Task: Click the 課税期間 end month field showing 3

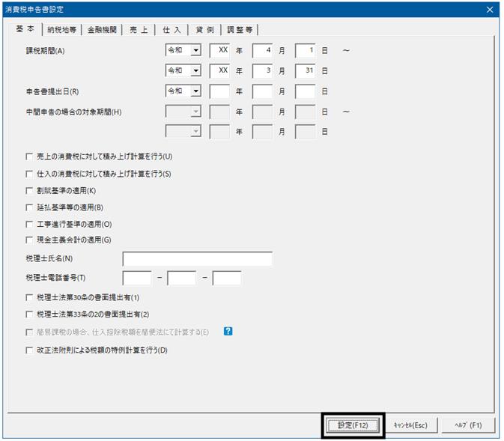Action: tap(262, 70)
